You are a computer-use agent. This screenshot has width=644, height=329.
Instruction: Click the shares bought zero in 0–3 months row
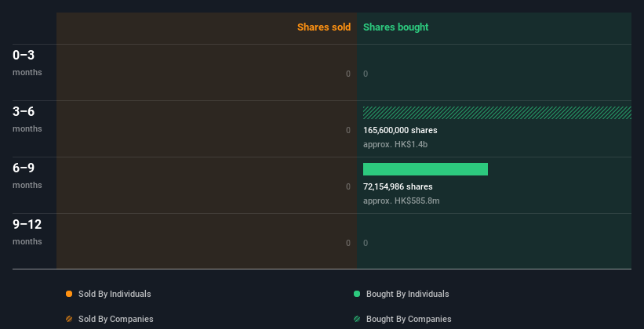point(366,74)
